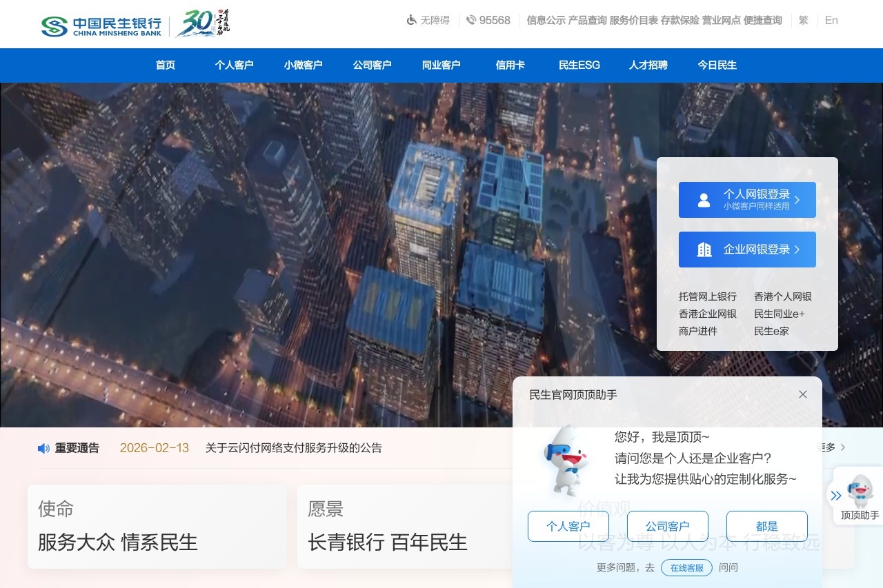This screenshot has width=883, height=588.
Task: Choose 个人客户 in the chat assistant popup
Action: point(568,526)
